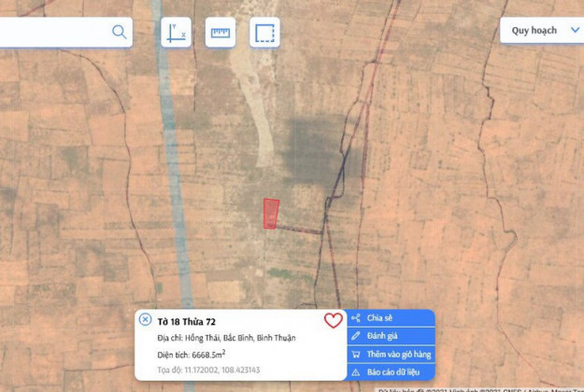This screenshot has width=584, height=392.
Task: Click the search magnifier icon
Action: tap(120, 32)
